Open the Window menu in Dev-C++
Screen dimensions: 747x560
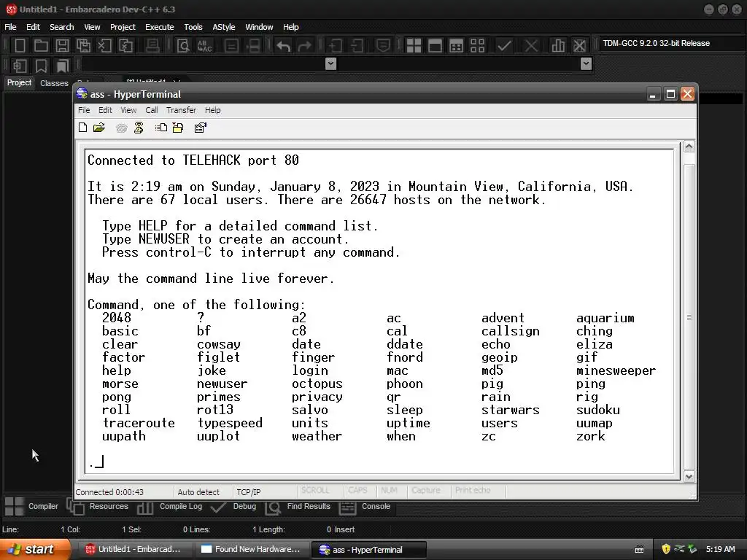[x=259, y=27]
